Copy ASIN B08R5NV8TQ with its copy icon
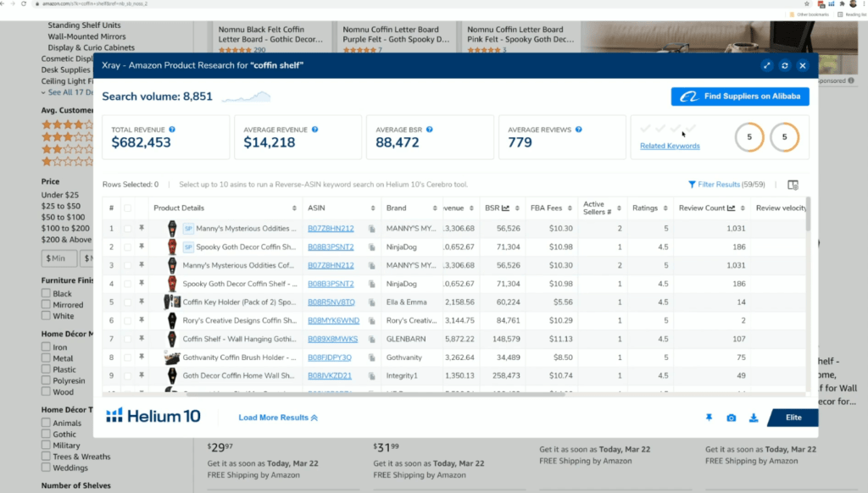 (x=372, y=302)
